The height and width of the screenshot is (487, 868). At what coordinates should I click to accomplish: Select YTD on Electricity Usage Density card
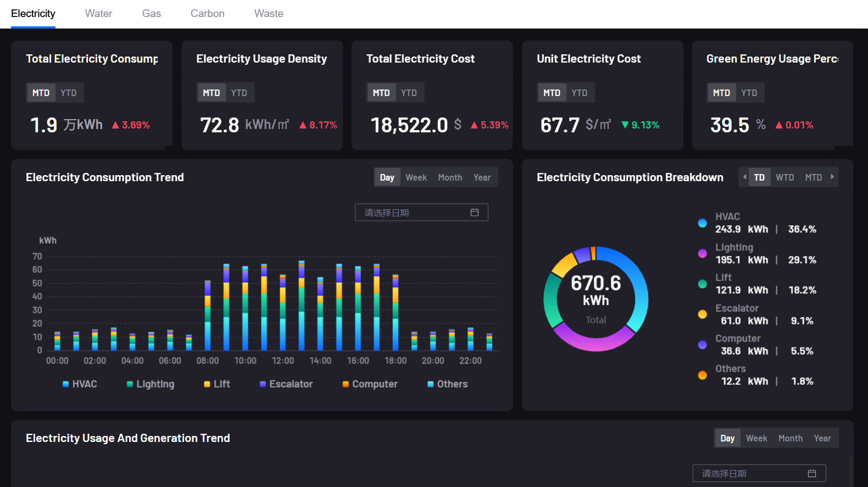[239, 93]
